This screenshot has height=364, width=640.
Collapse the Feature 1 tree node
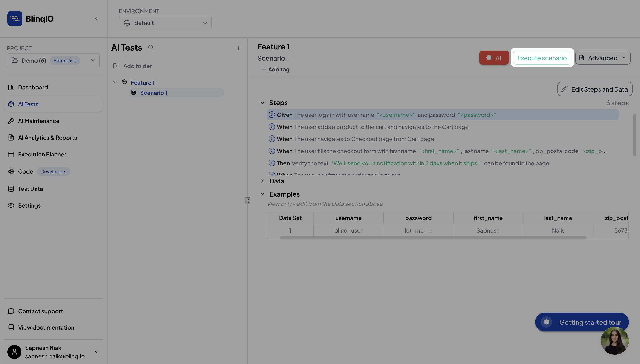click(115, 82)
